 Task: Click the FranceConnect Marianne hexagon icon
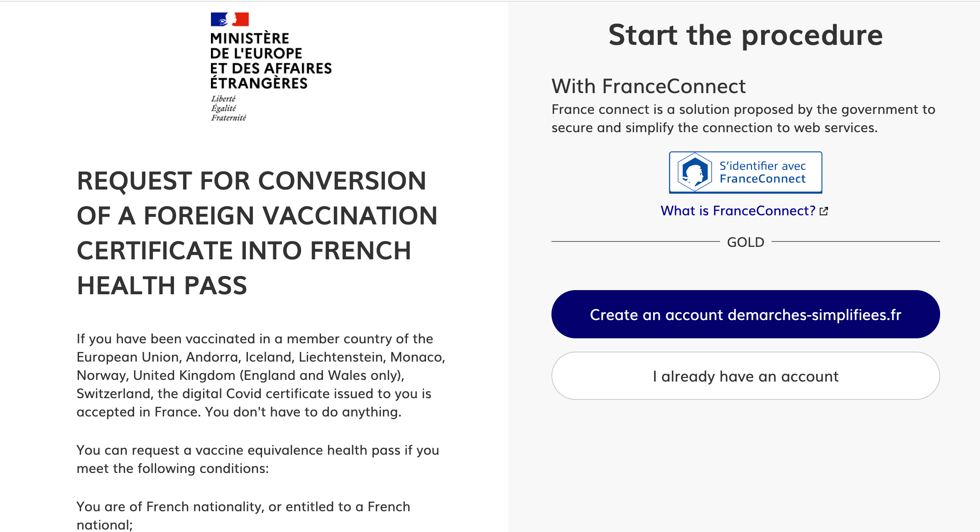coord(694,172)
